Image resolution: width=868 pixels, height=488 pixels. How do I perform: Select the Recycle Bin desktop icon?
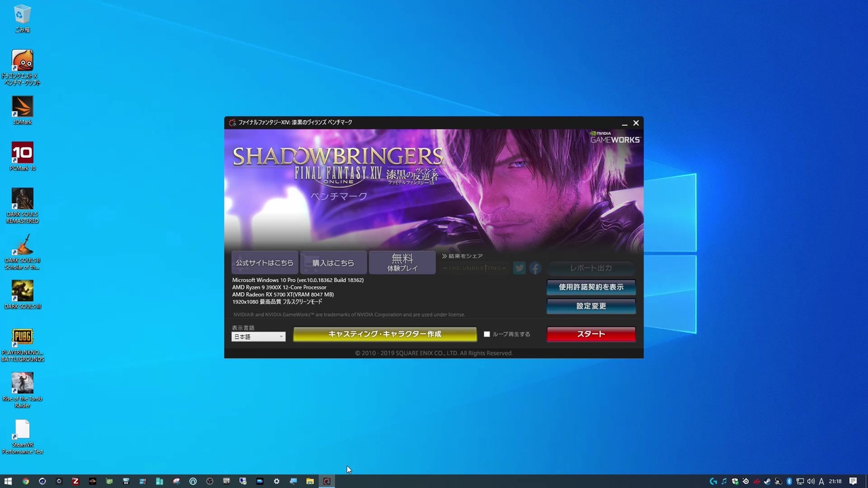pyautogui.click(x=22, y=19)
